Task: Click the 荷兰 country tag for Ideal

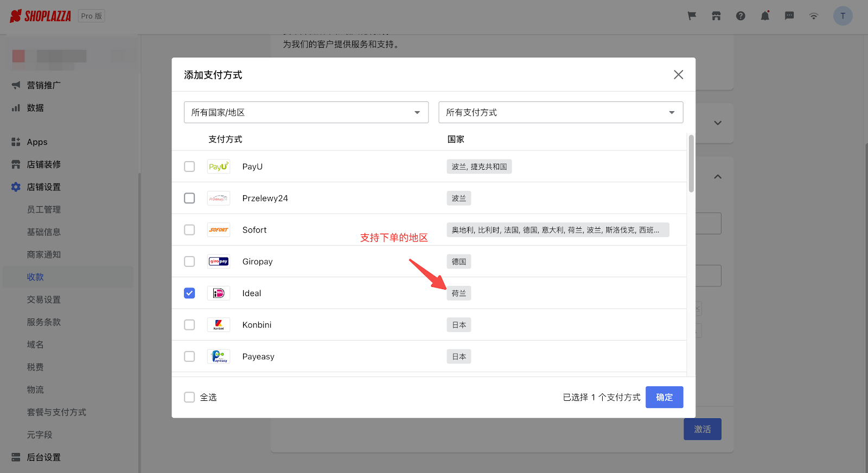Action: 459,293
